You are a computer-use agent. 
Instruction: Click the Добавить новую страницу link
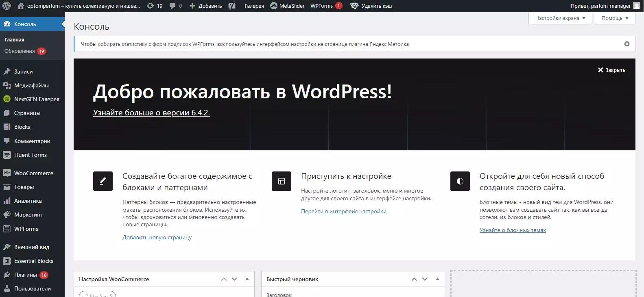pos(157,237)
